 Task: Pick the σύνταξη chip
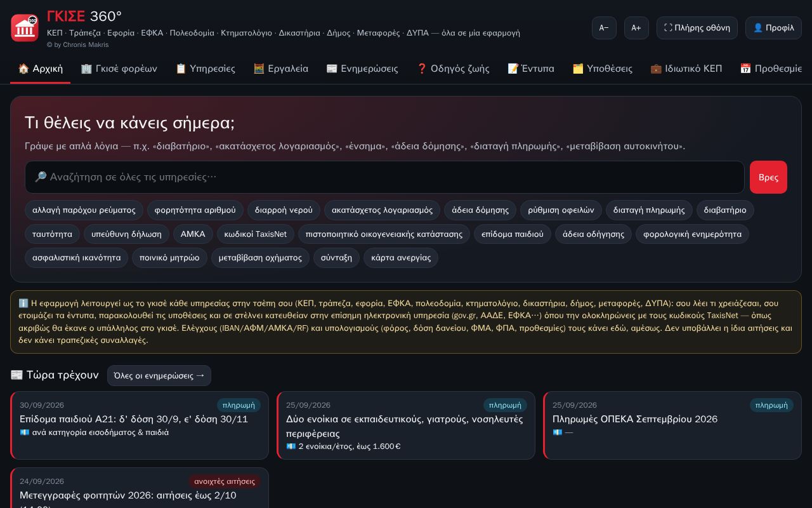click(x=336, y=258)
